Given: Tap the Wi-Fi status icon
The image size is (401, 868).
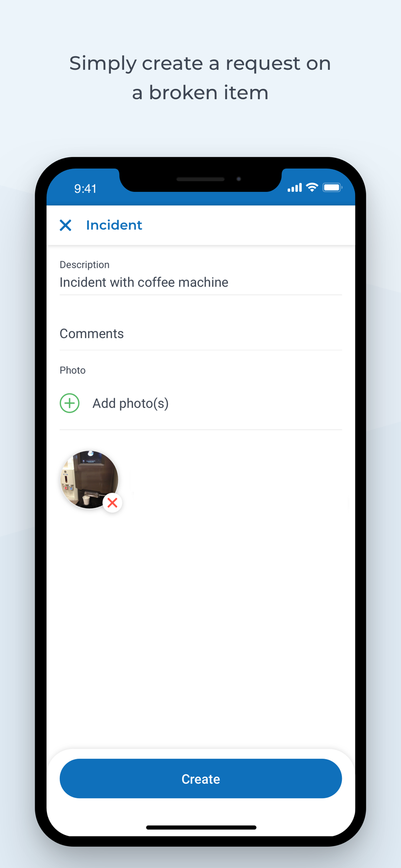Looking at the screenshot, I should (x=312, y=187).
